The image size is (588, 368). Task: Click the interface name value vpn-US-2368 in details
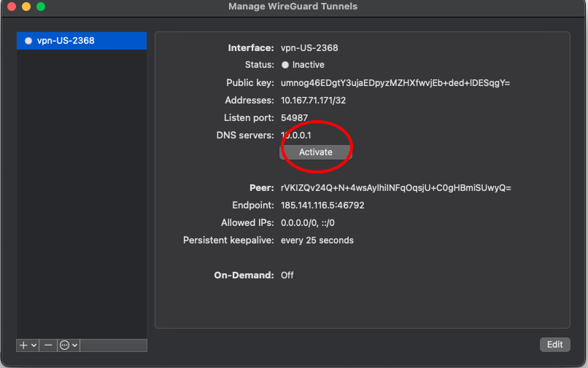click(309, 48)
